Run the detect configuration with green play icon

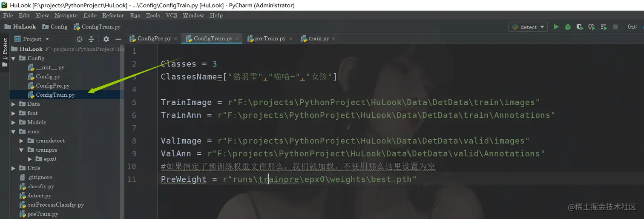coord(556,26)
